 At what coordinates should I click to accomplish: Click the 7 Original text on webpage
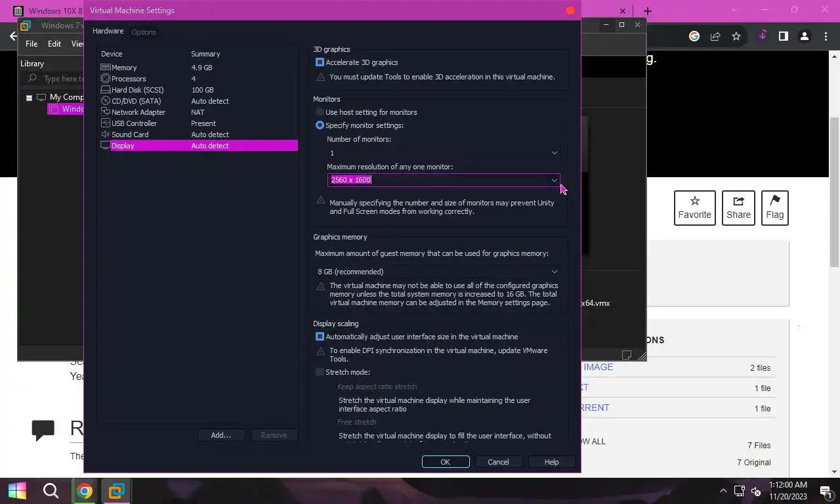pyautogui.click(x=753, y=463)
